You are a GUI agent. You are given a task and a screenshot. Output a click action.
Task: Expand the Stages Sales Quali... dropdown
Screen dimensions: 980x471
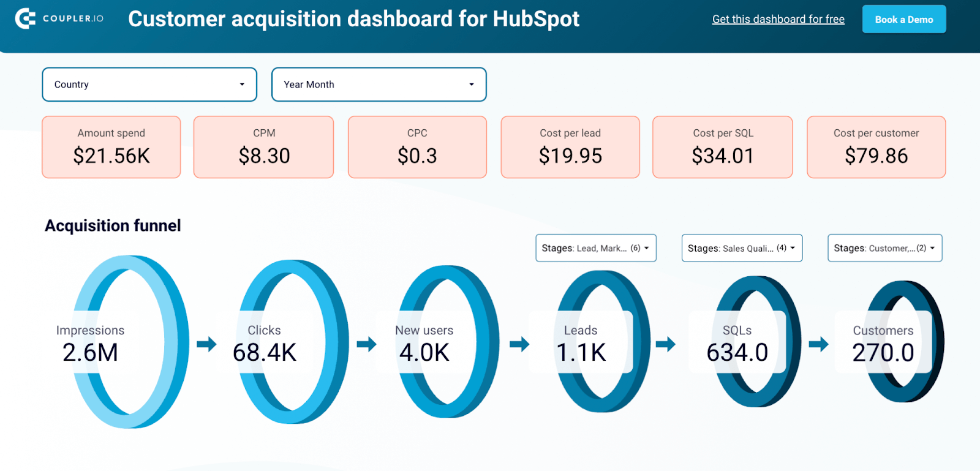742,248
